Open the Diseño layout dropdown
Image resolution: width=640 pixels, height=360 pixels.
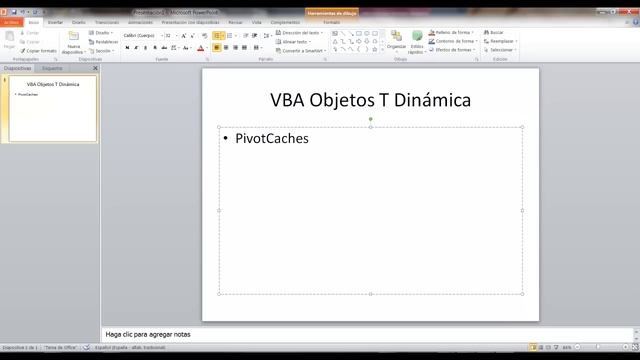(101, 33)
